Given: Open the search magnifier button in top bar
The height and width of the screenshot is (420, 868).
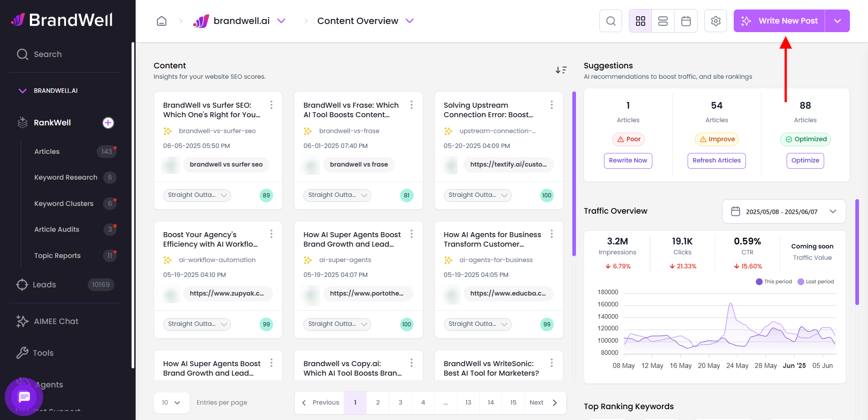Looking at the screenshot, I should point(611,21).
